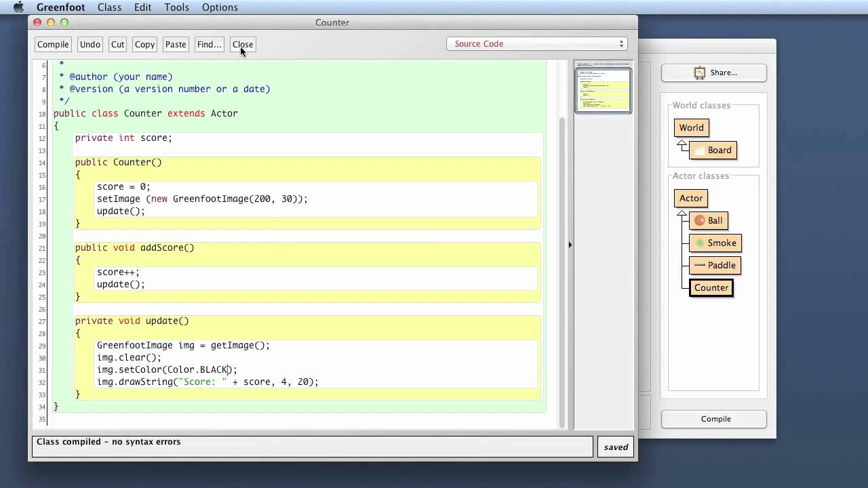
Task: Click the Undo toolbar button
Action: [90, 44]
